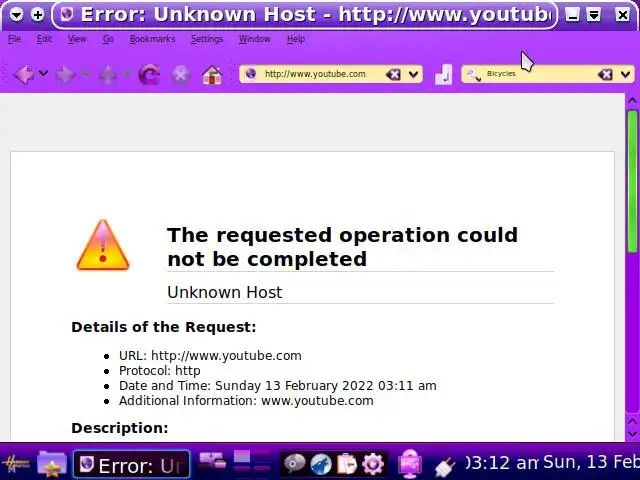Click the 'Sun, 13 Feb' taskbar date

590,462
